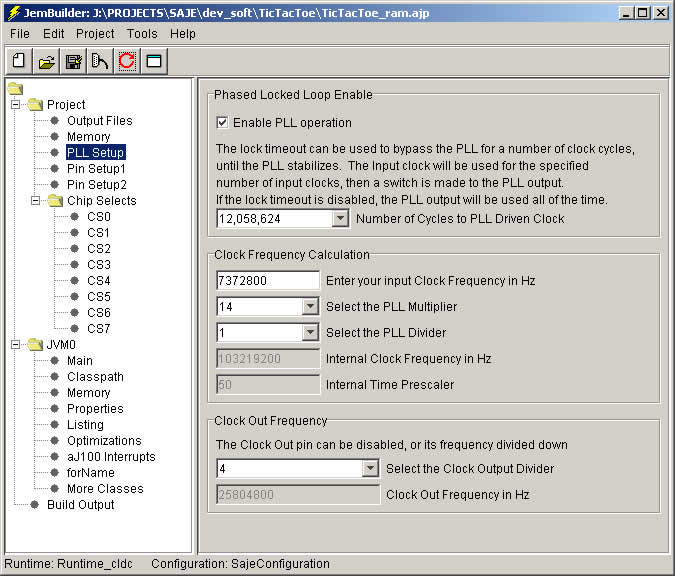Open the Project menu

pyautogui.click(x=95, y=33)
